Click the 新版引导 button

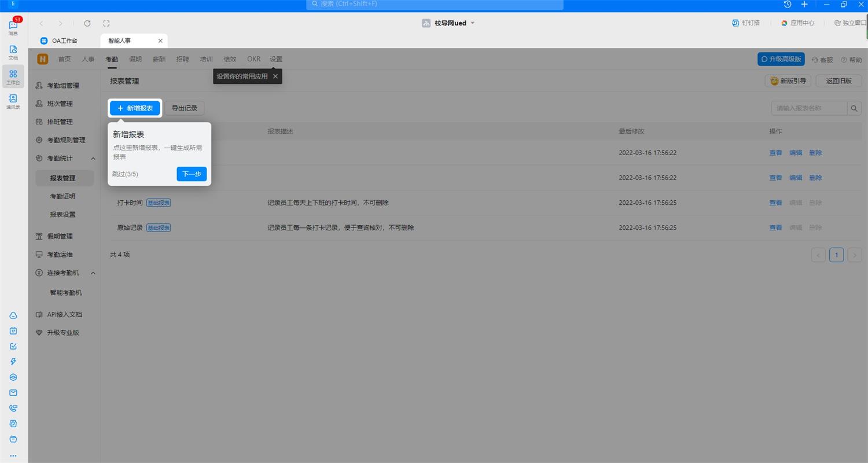[x=788, y=81]
